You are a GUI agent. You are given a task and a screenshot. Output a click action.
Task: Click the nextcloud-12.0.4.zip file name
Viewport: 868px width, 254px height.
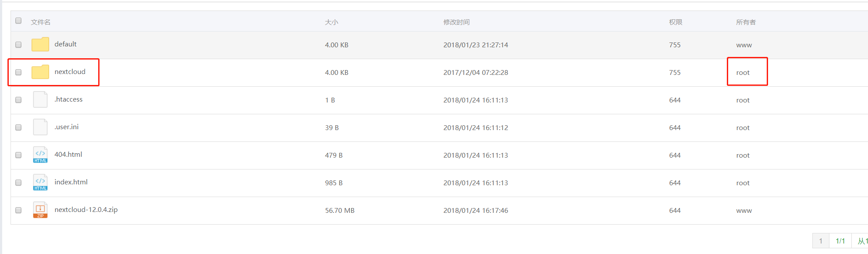tap(86, 210)
